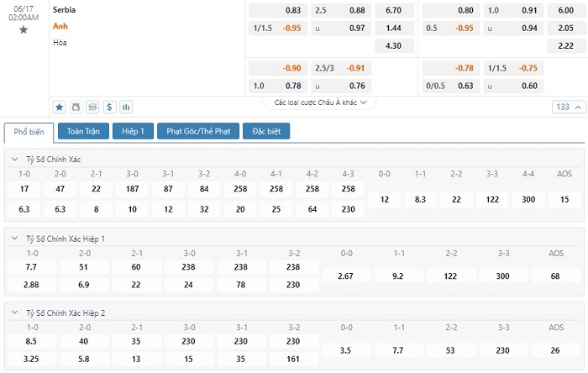Open the bar chart statistics icon
588x373 pixels.
(126, 107)
